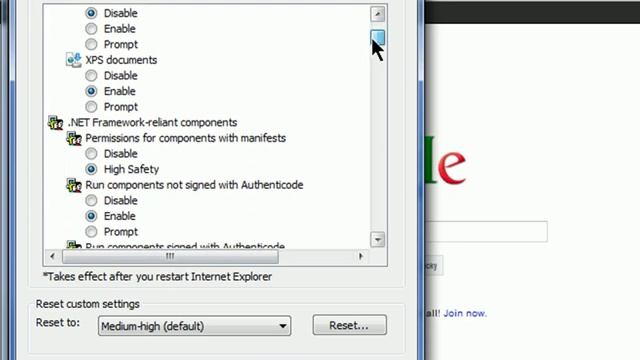
Task: Select Prompt under XPS documents
Action: [91, 107]
